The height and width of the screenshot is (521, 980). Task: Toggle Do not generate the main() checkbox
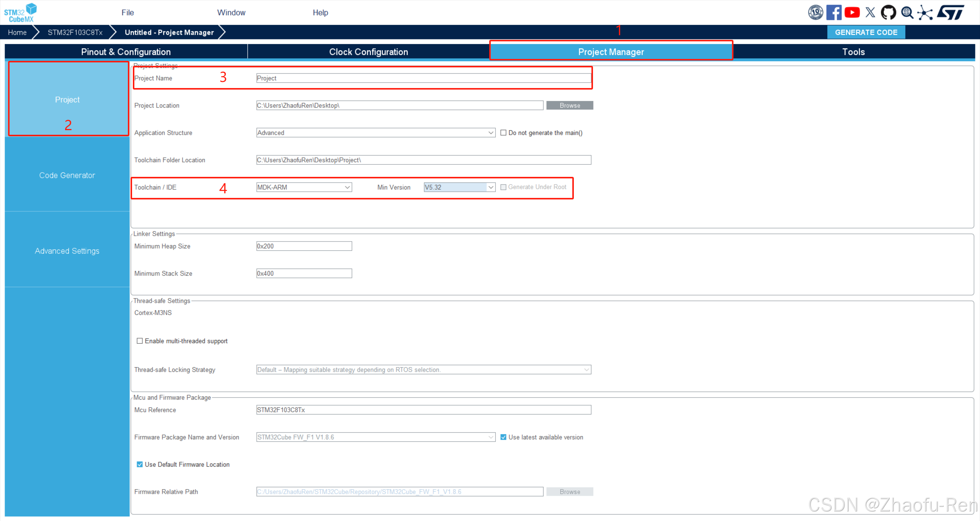503,133
